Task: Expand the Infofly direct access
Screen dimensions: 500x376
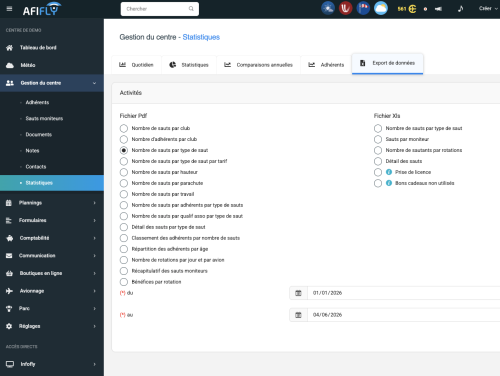Action: point(52,364)
